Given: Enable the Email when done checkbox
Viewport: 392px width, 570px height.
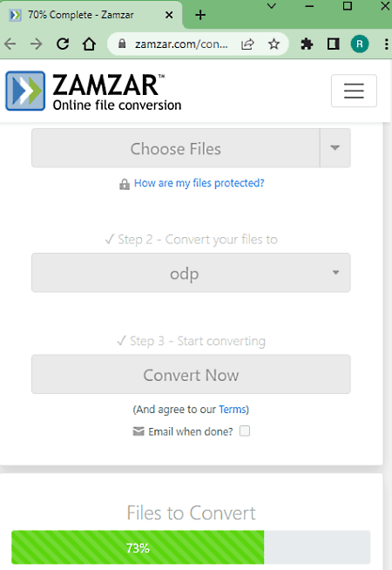Looking at the screenshot, I should (245, 431).
